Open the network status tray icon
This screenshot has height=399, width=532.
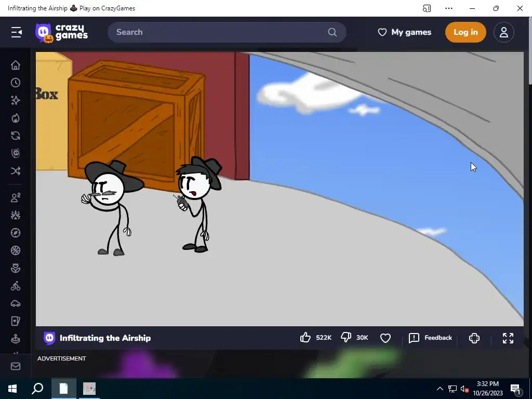[x=452, y=389]
